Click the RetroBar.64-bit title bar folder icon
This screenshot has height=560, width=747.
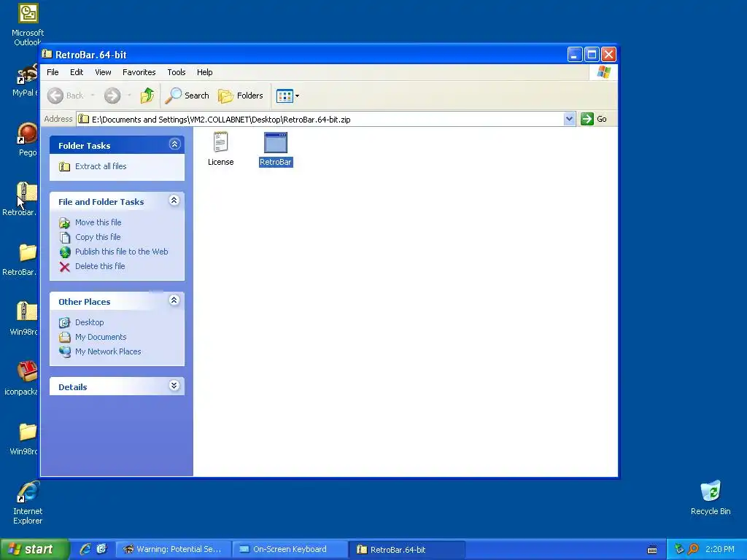47,54
